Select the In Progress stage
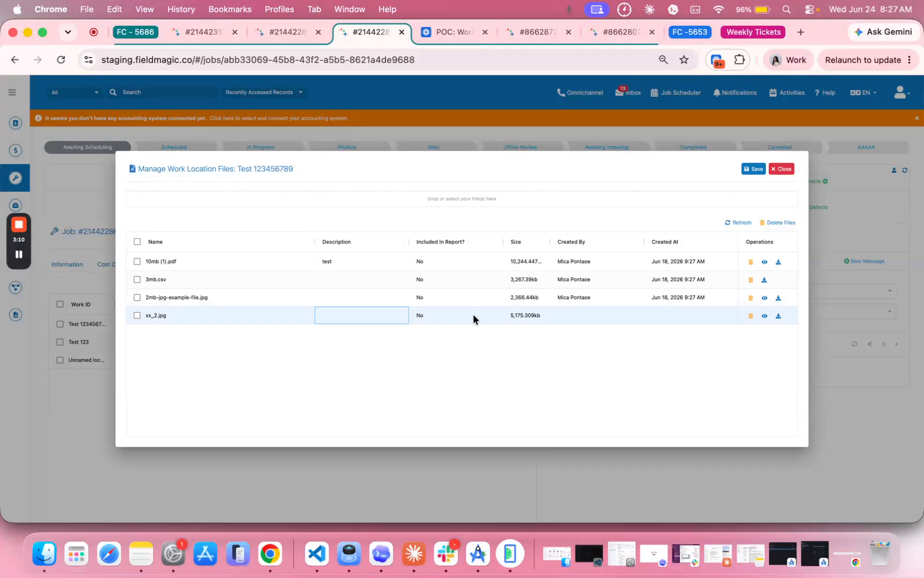This screenshot has width=924, height=578. pyautogui.click(x=260, y=147)
